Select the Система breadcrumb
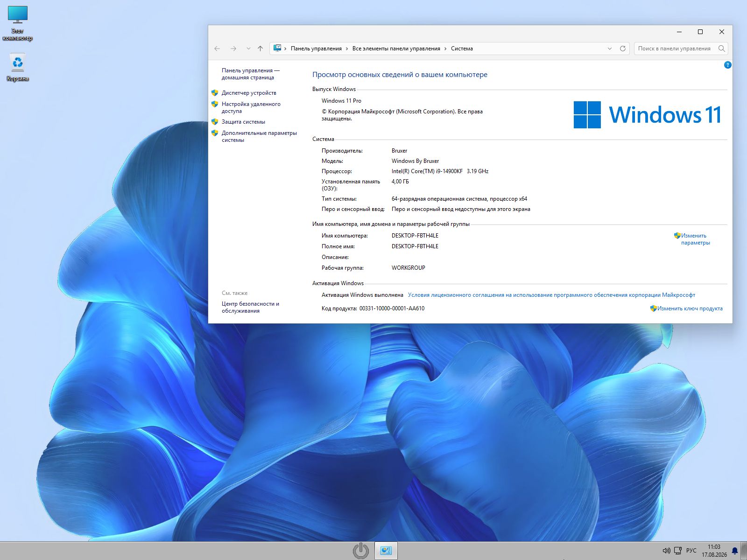The width and height of the screenshot is (747, 560). point(462,49)
